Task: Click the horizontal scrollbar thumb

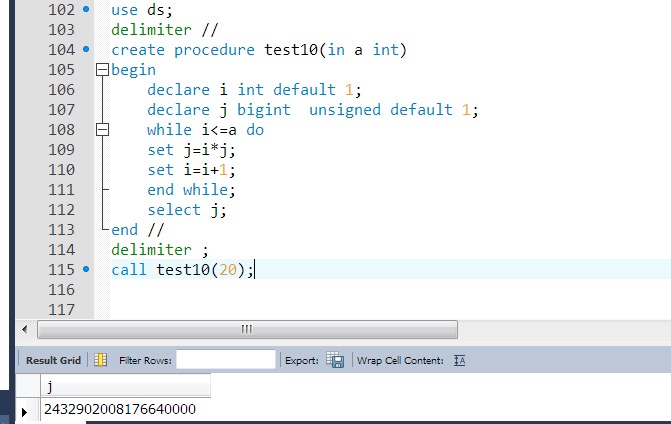Action: coord(247,329)
